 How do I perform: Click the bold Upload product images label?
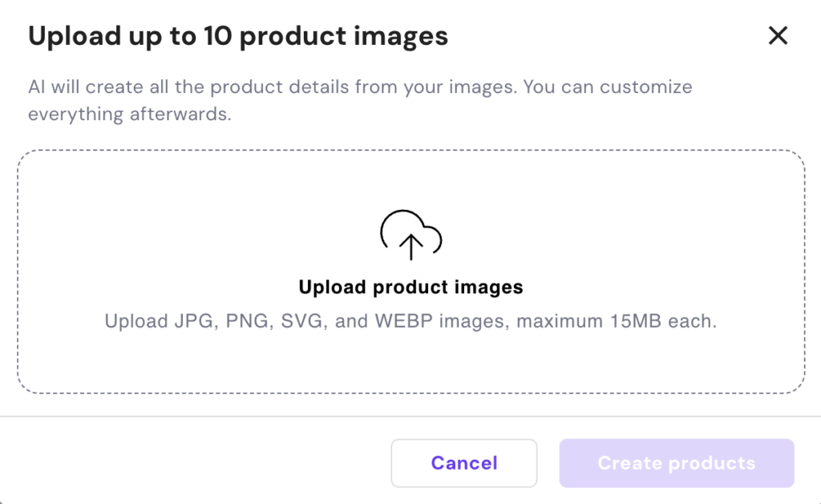click(x=410, y=287)
